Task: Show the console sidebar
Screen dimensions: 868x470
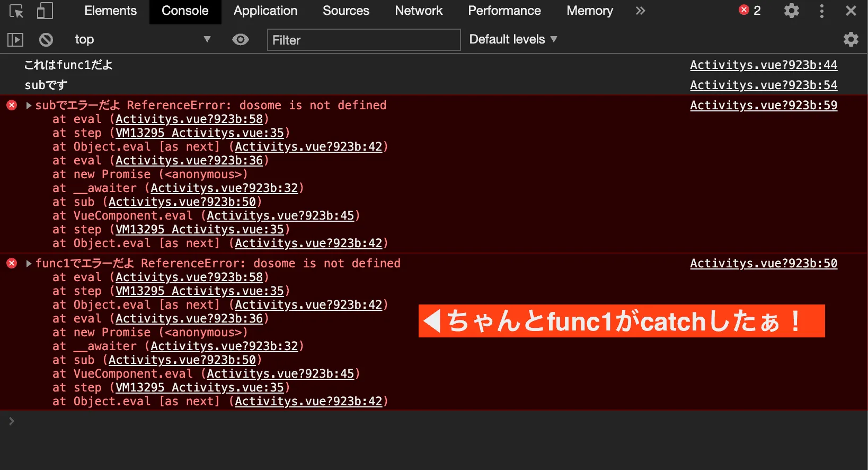Action: 15,39
